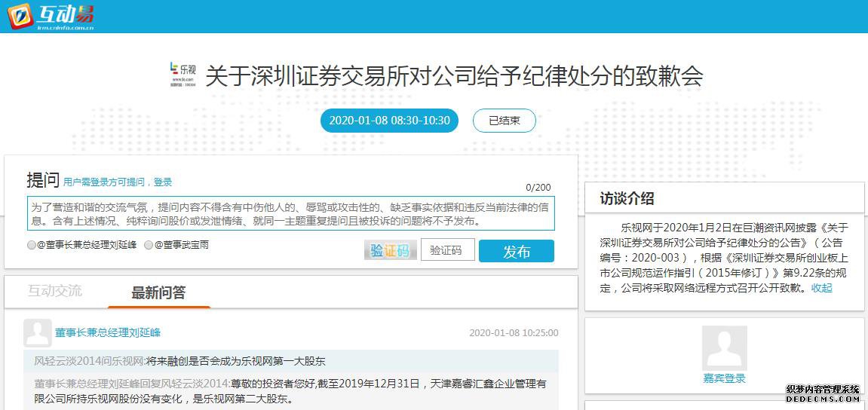Open the 嘉宾登录 link

(x=724, y=378)
